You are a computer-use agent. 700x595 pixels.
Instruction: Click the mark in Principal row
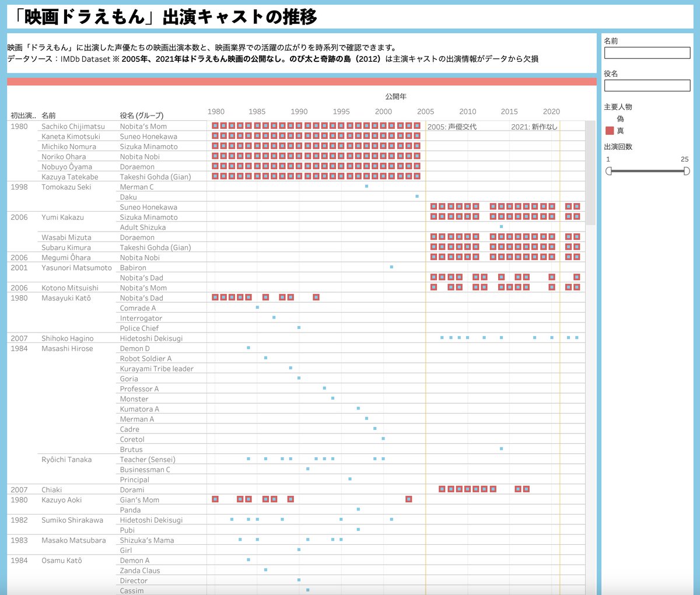coord(350,479)
